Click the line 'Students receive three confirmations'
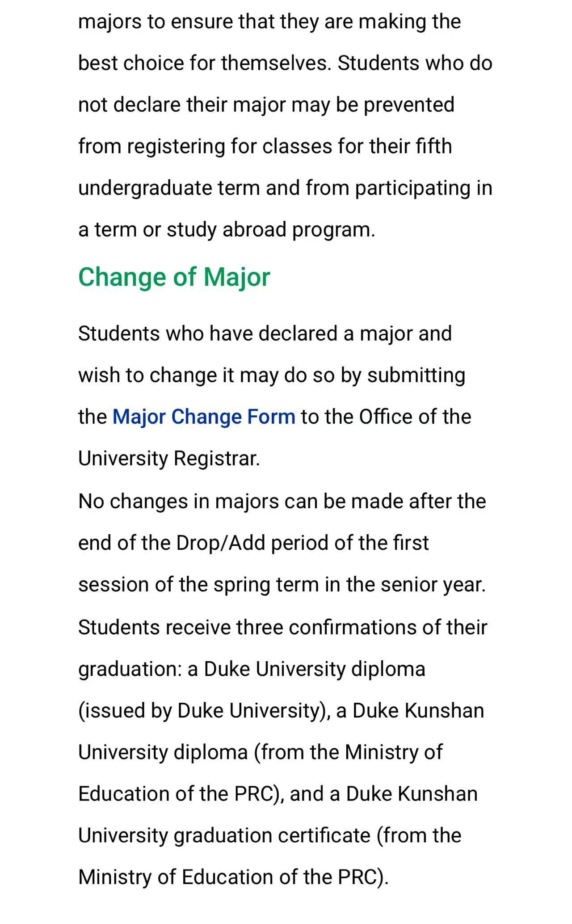Viewport: 572px width, 924px height. point(282,627)
